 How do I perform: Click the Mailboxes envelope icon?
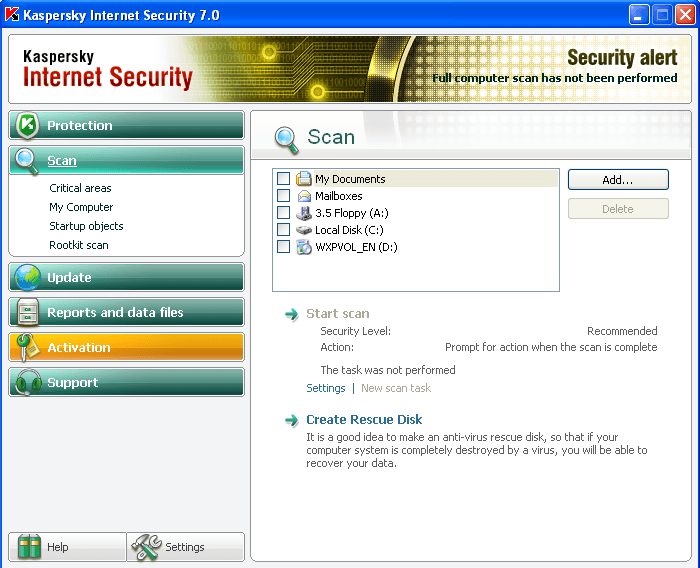304,196
